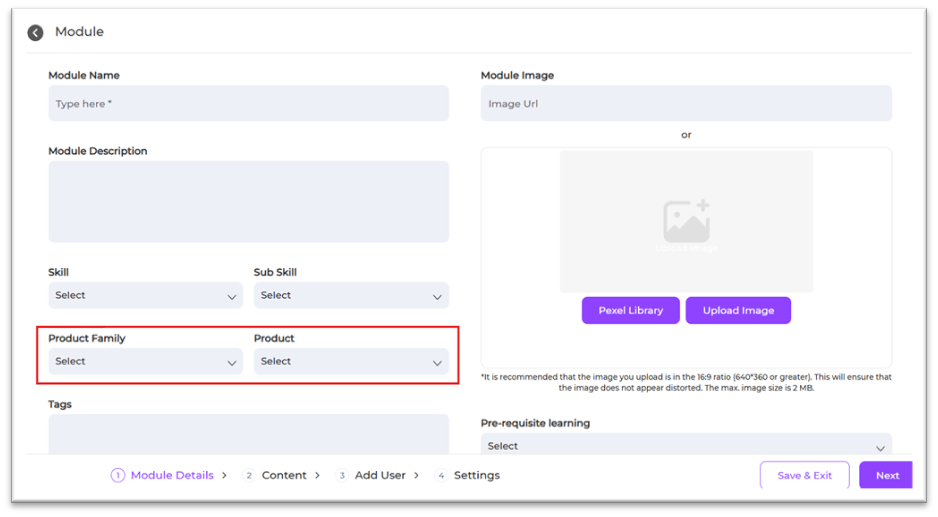Screen dimensions: 938x517
Task: Open the Product Family dropdown
Action: pos(145,362)
